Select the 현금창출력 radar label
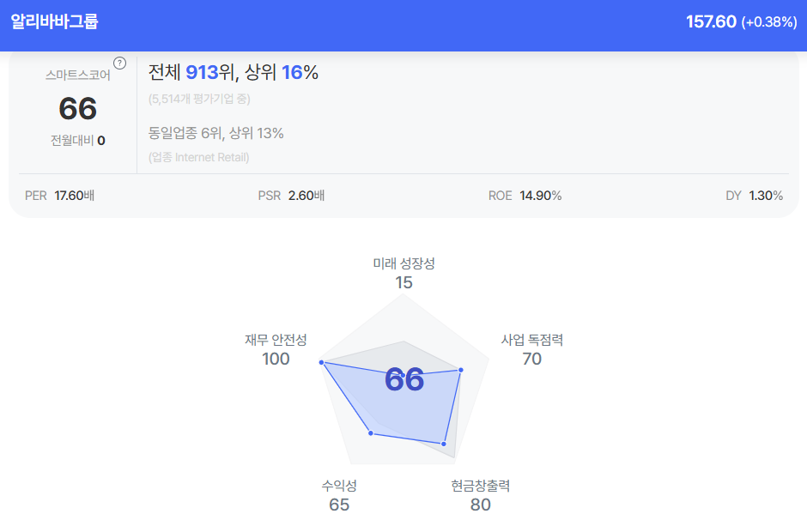The image size is (807, 532). (481, 486)
